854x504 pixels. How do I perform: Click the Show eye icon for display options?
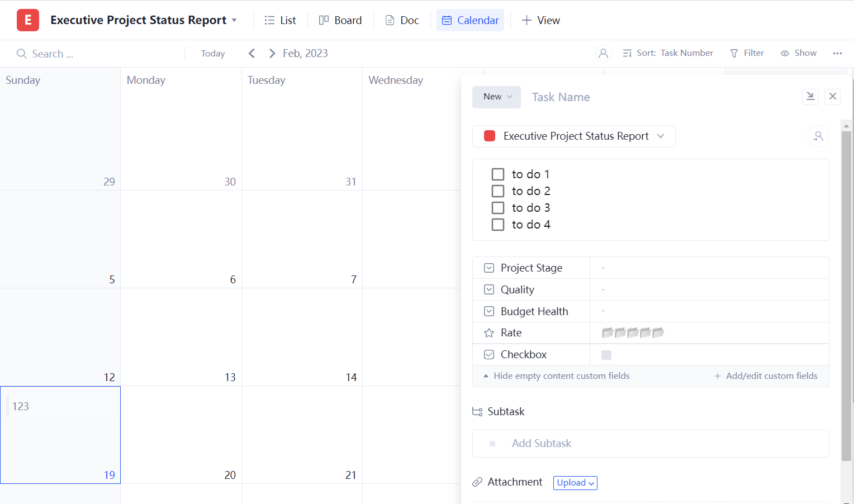(x=786, y=53)
